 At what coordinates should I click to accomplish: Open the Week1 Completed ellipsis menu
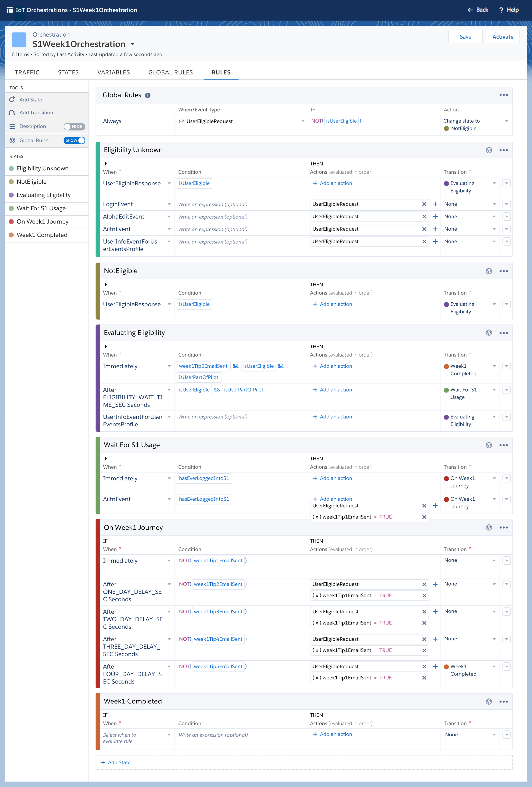503,701
